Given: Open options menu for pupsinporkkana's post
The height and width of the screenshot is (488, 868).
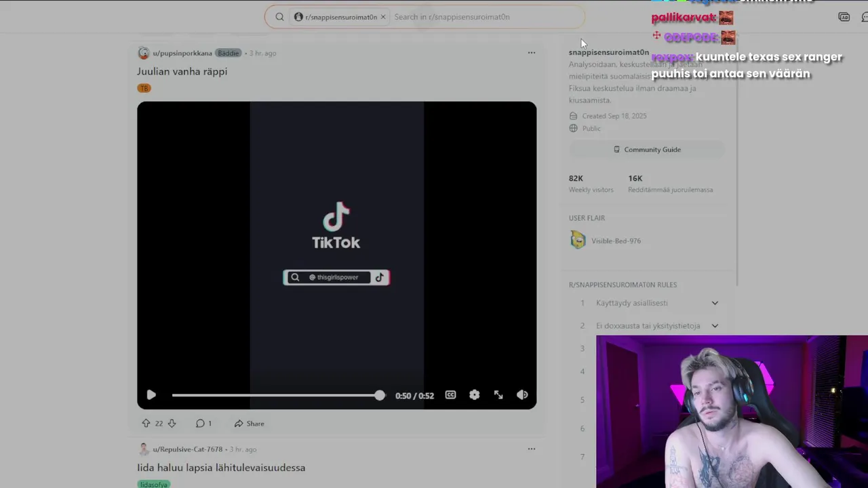Looking at the screenshot, I should point(532,53).
